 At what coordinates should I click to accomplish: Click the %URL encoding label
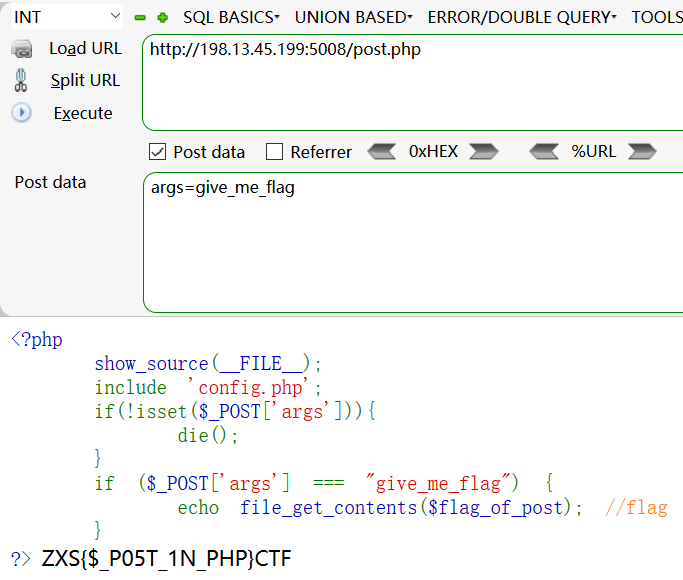594,152
